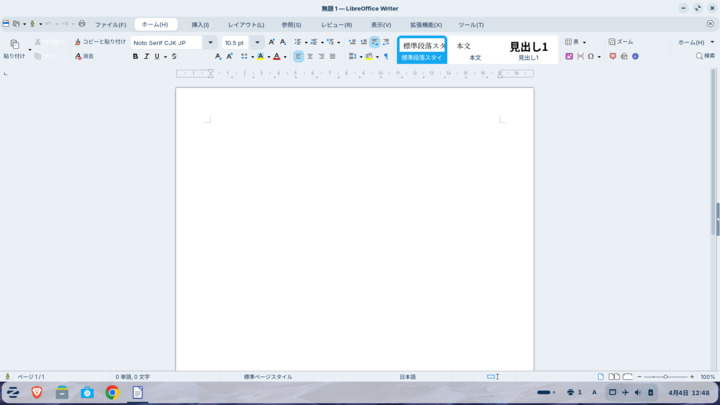Image resolution: width=720 pixels, height=405 pixels.
Task: Toggle Align left paragraph
Action: [x=298, y=56]
